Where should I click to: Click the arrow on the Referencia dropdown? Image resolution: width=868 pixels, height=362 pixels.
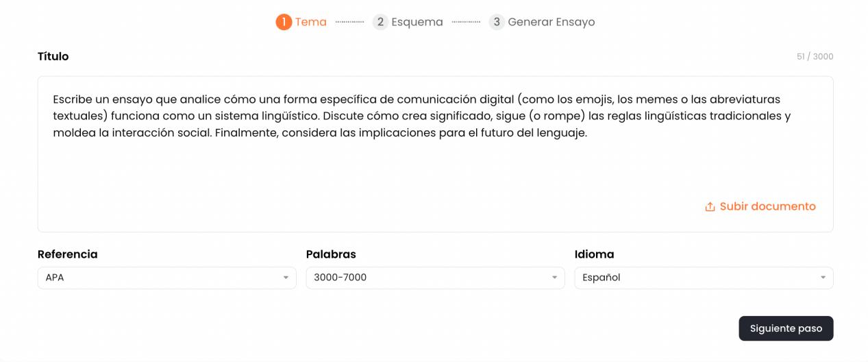pos(286,278)
